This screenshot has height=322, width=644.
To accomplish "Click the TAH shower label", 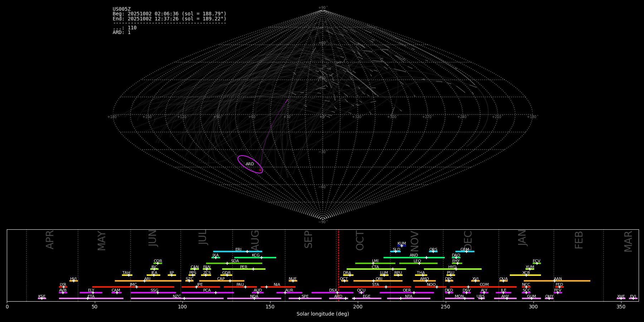I will 126,273.
